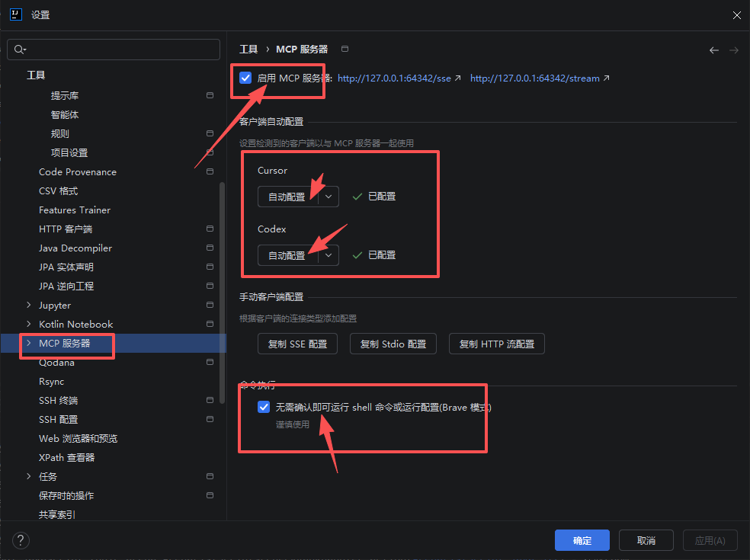Open the Cursor 自动配置 dropdown arrow
750x560 pixels.
[x=329, y=197]
